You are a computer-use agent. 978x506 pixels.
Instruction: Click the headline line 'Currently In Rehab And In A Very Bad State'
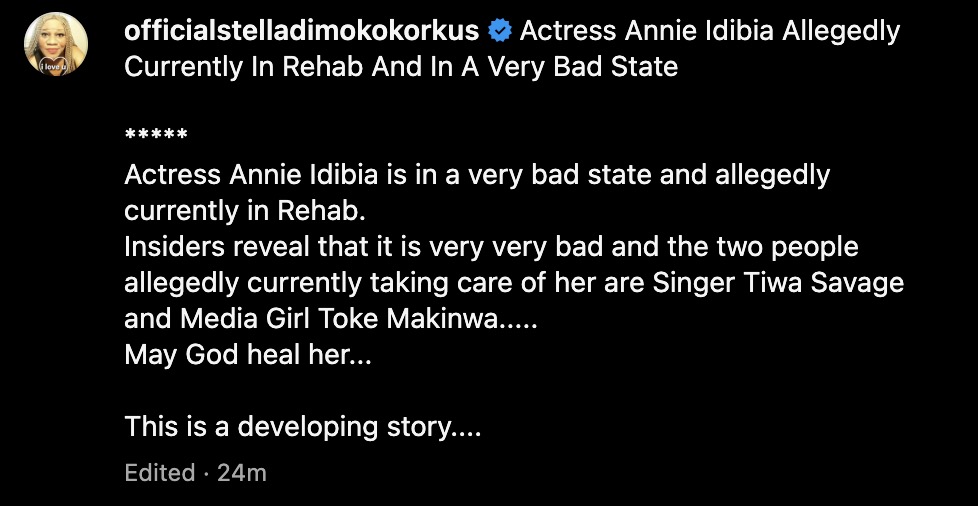coord(401,68)
